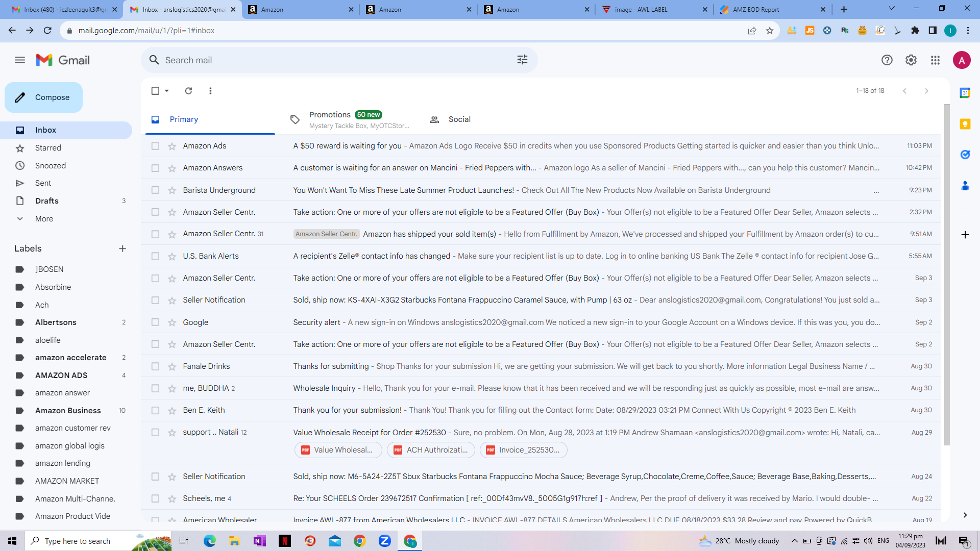Open the ACH Authroizati... PDF attachment chip
Screen dimensions: 980x551
(x=431, y=450)
